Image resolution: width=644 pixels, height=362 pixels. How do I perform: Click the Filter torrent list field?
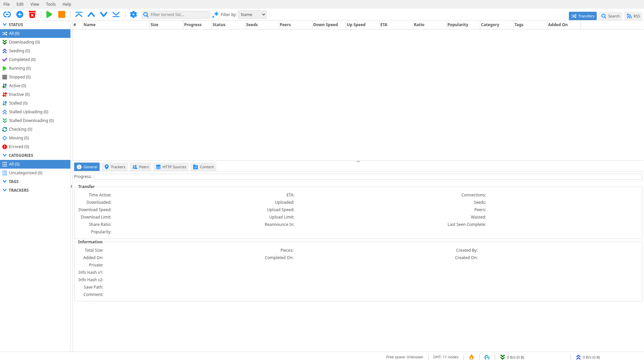click(178, 14)
